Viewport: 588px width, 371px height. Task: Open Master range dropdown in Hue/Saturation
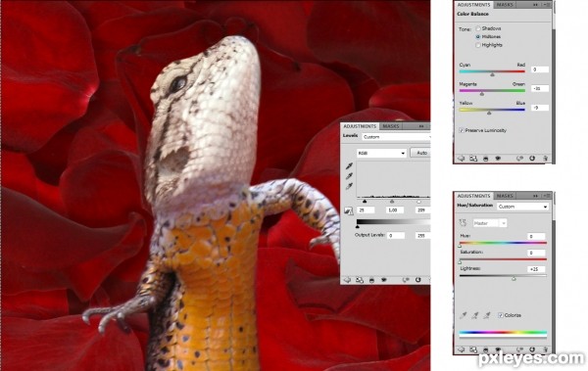490,223
